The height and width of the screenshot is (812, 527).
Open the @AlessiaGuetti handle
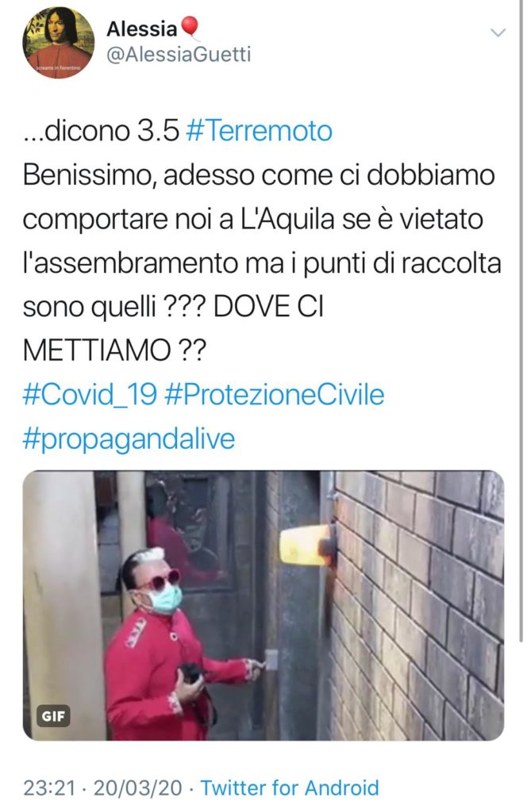pyautogui.click(x=179, y=55)
